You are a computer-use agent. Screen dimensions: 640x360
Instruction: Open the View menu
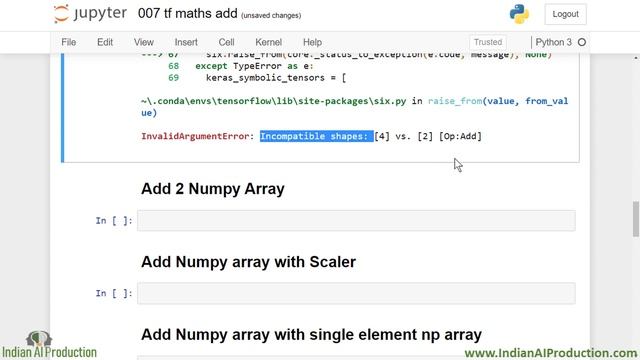click(x=144, y=42)
